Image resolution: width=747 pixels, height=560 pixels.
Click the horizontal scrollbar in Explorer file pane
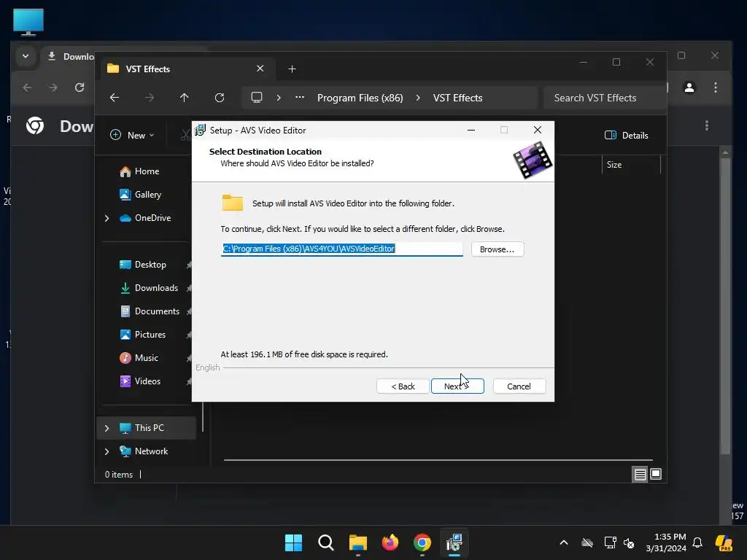tap(438, 460)
